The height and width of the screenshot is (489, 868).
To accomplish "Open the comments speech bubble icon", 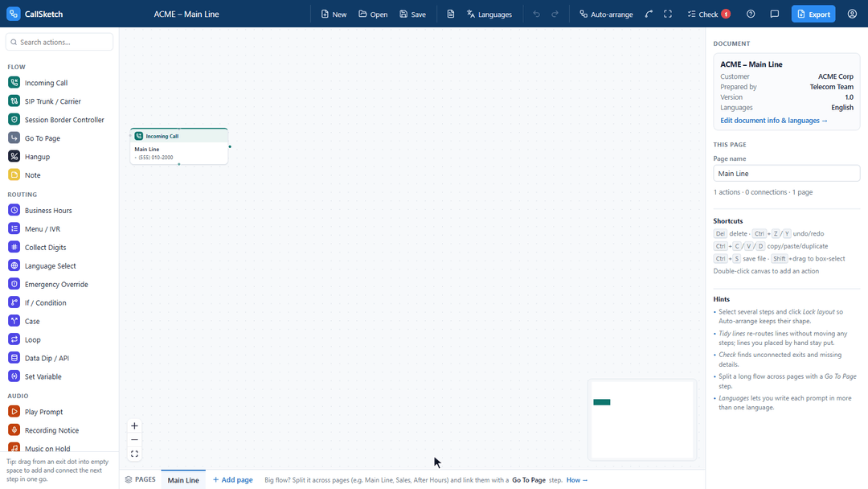I will click(x=775, y=14).
